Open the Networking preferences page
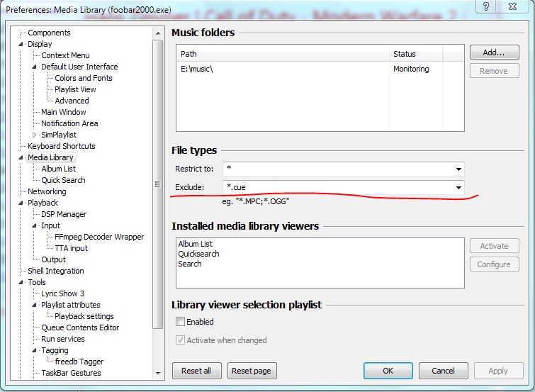Screen dimensions: 535x392 coord(47,191)
